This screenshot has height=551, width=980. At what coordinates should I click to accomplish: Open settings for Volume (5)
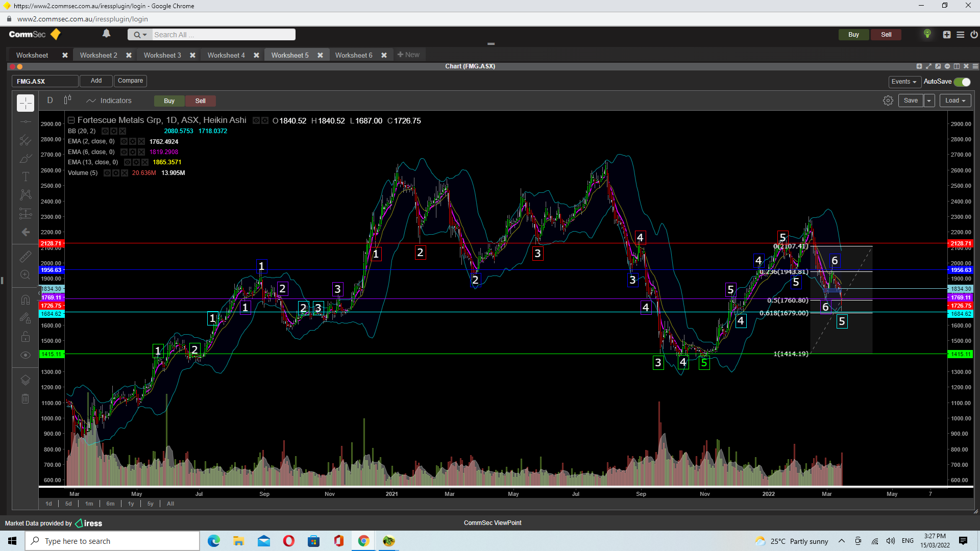click(116, 173)
